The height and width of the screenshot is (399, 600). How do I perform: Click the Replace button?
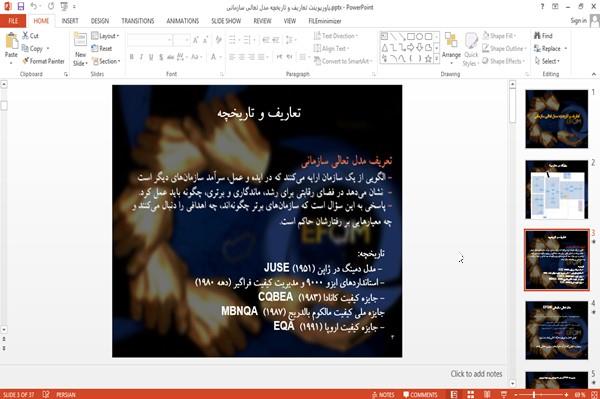click(x=551, y=49)
